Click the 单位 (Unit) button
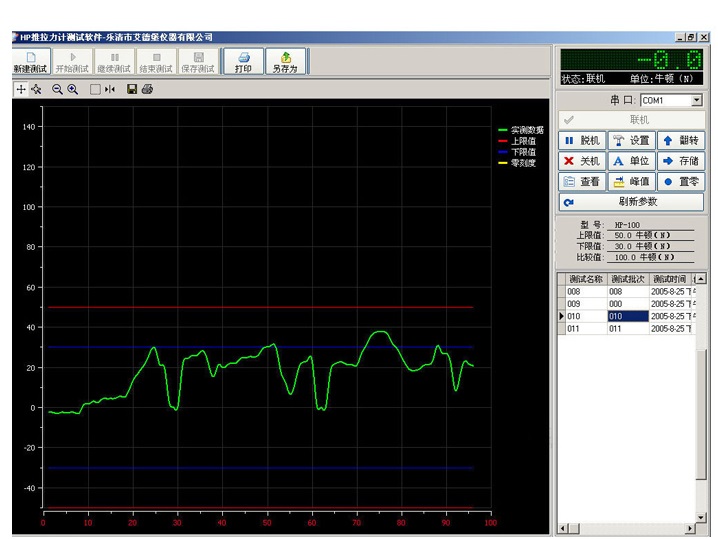This screenshot has width=718, height=539. click(x=631, y=161)
